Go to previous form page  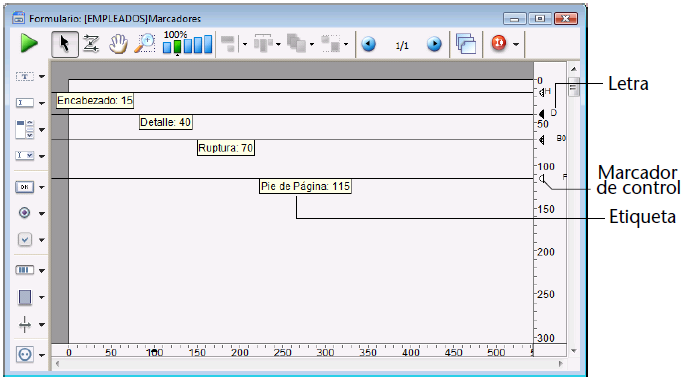tap(369, 44)
